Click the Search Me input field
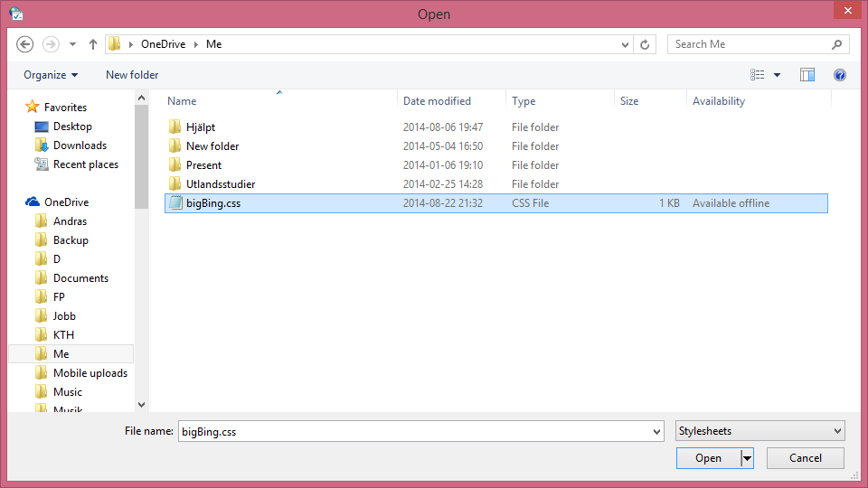868x488 pixels. (750, 44)
